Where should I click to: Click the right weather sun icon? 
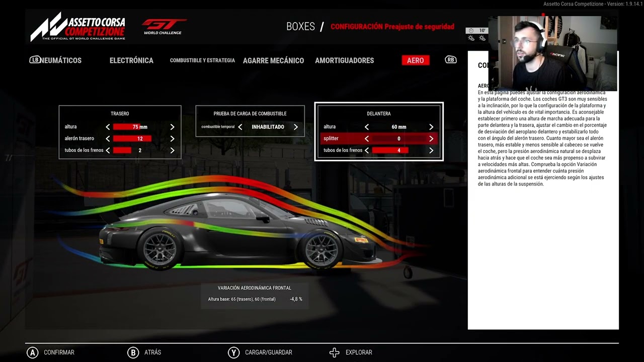click(482, 38)
